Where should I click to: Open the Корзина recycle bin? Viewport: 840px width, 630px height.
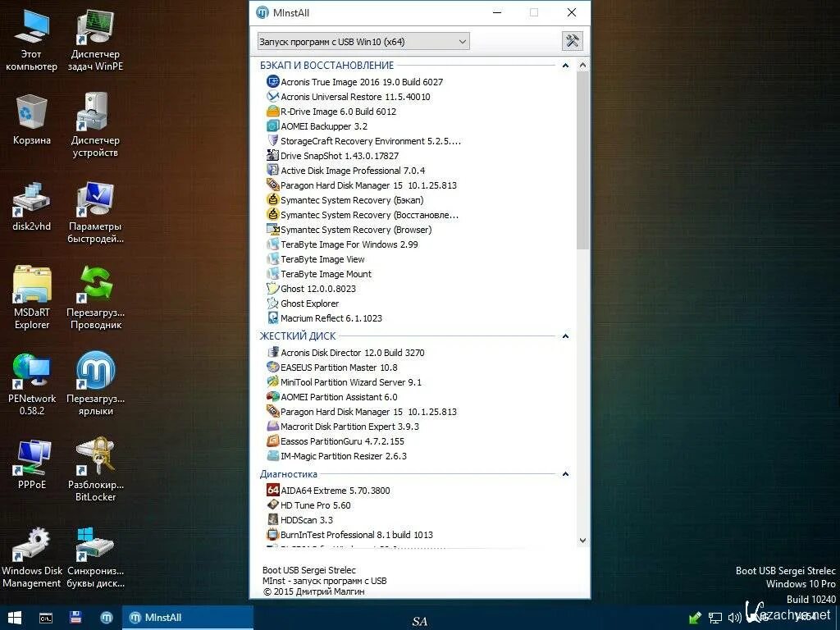tap(32, 121)
